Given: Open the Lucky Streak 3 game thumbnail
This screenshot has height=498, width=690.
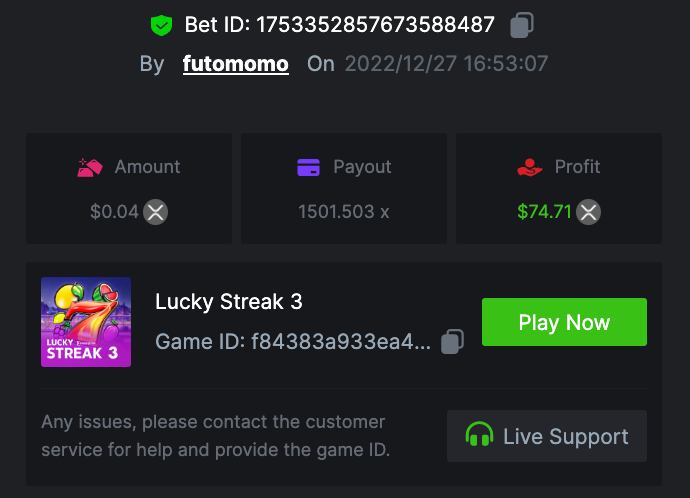Looking at the screenshot, I should pos(86,322).
